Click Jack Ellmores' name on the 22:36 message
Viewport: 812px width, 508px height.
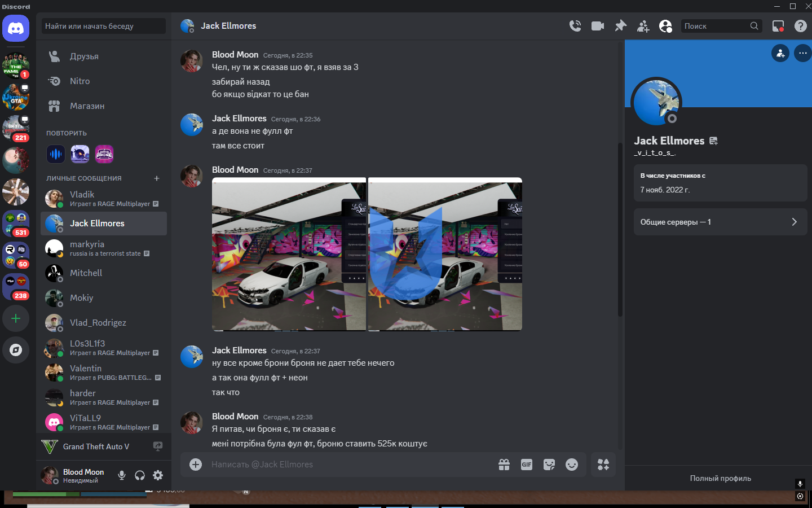[x=239, y=119]
